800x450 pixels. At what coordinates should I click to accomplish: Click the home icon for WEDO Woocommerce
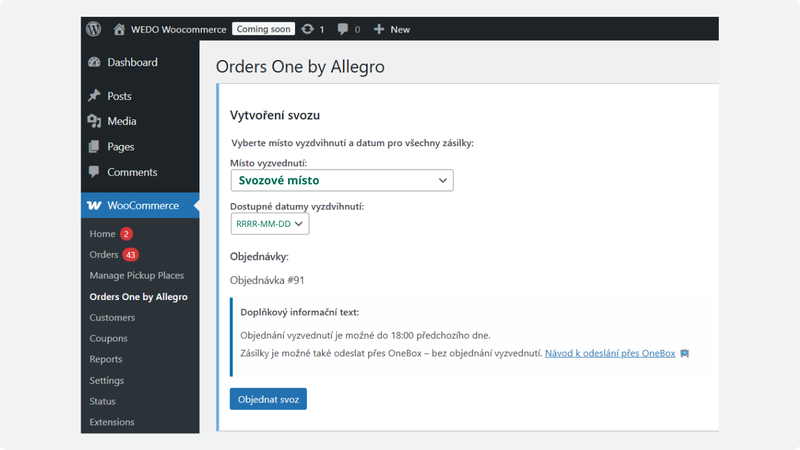coord(119,29)
